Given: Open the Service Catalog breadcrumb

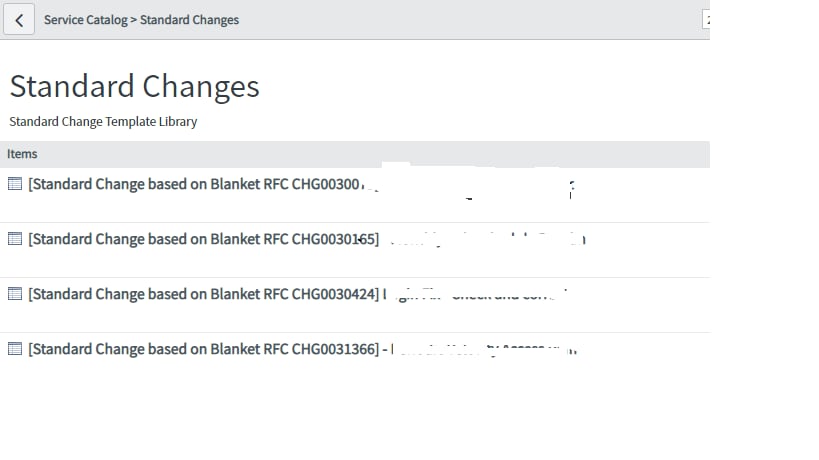Looking at the screenshot, I should coord(86,20).
